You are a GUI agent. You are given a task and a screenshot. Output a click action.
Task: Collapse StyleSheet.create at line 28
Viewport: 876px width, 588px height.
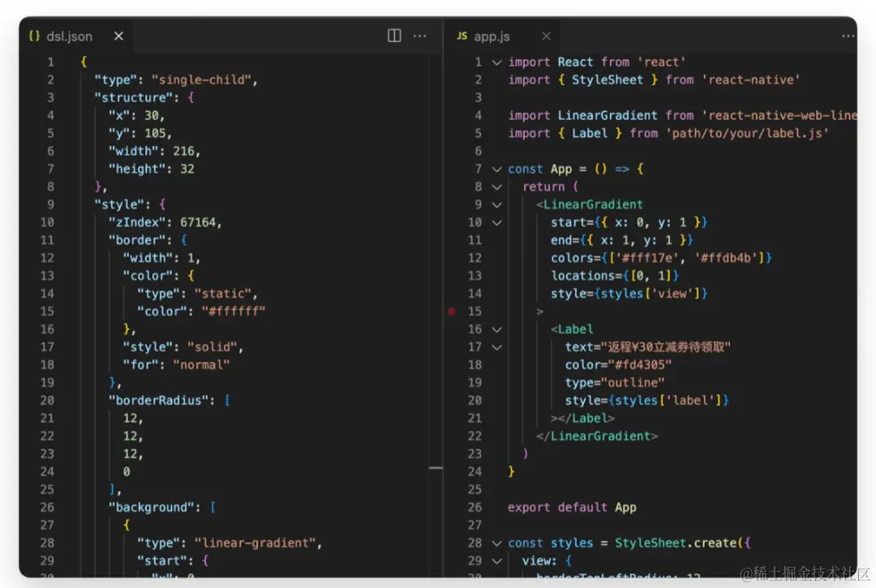(496, 543)
